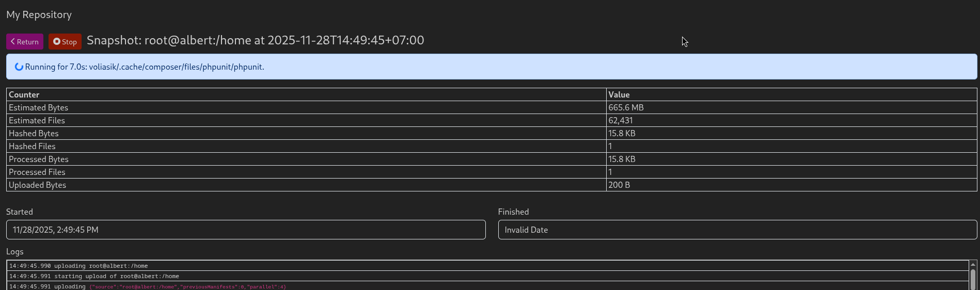Click the Processed Bytes row label
980x290 pixels.
click(x=38, y=159)
